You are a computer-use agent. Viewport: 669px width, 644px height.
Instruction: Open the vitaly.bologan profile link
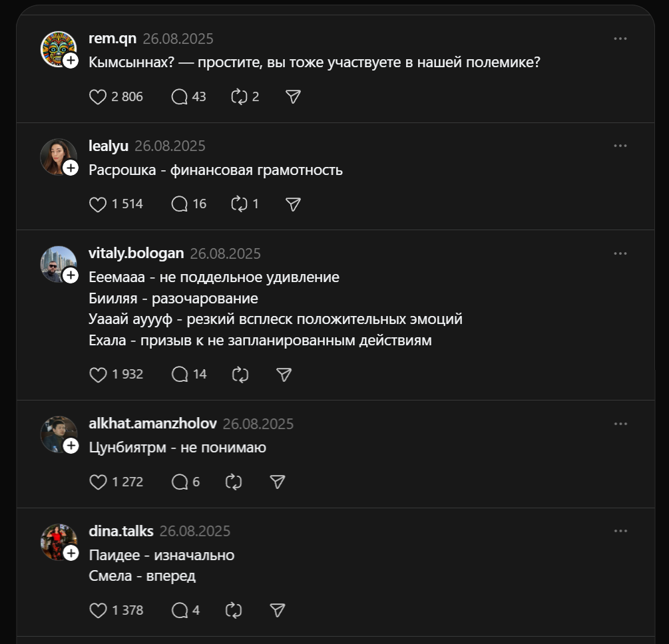pos(136,253)
